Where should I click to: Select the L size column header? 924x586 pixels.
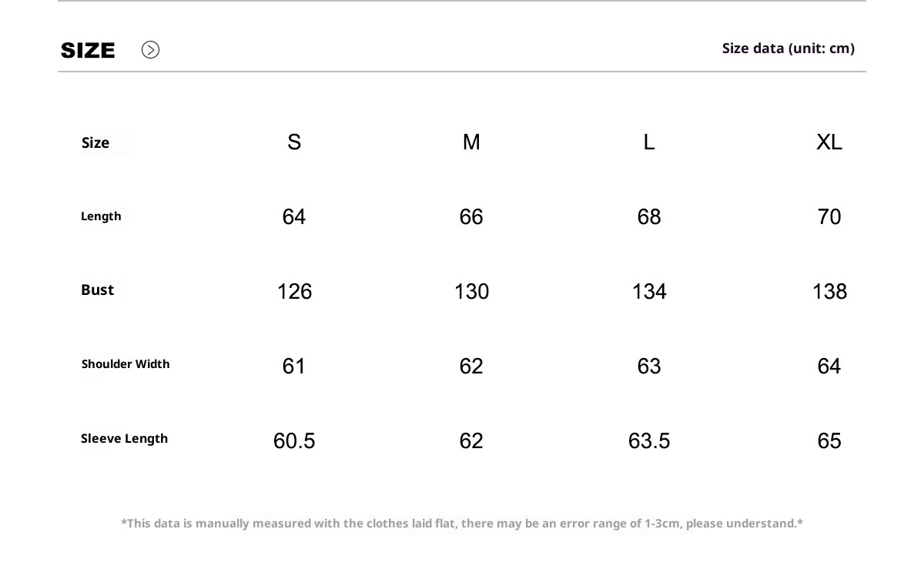649,142
